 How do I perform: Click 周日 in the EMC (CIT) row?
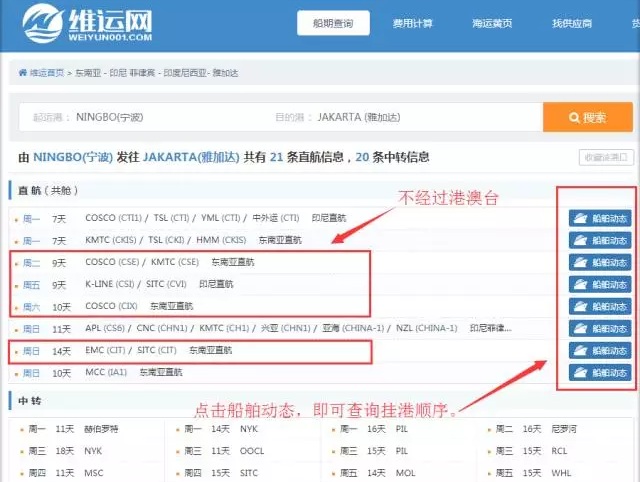[31, 351]
